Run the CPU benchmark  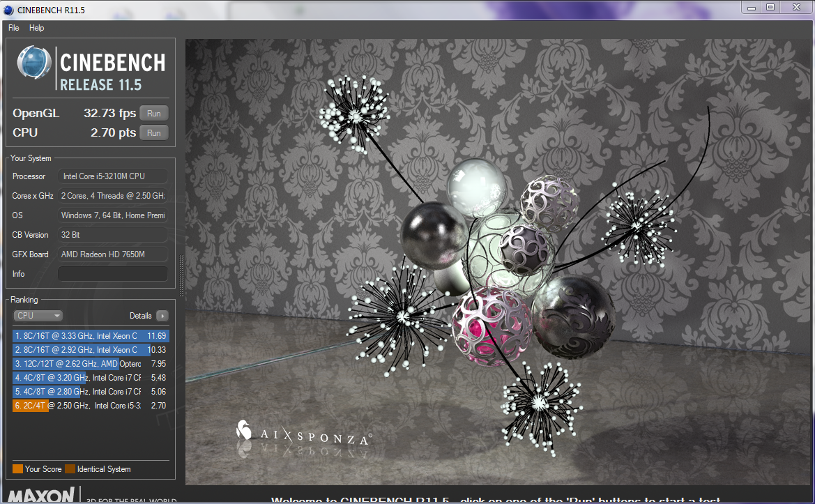(x=154, y=133)
